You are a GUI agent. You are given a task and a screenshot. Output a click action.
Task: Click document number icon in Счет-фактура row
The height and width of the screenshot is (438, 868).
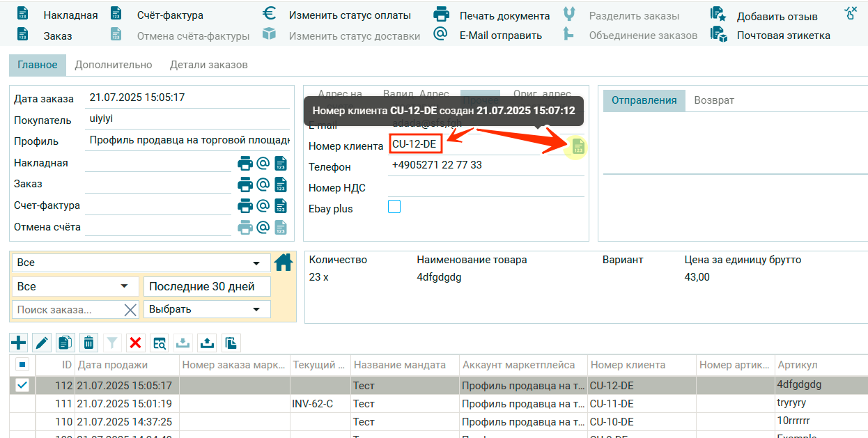tap(280, 205)
